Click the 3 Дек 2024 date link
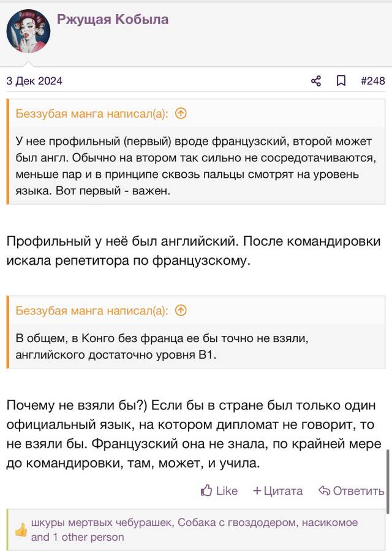Viewport: 392px width, 556px height. point(34,81)
